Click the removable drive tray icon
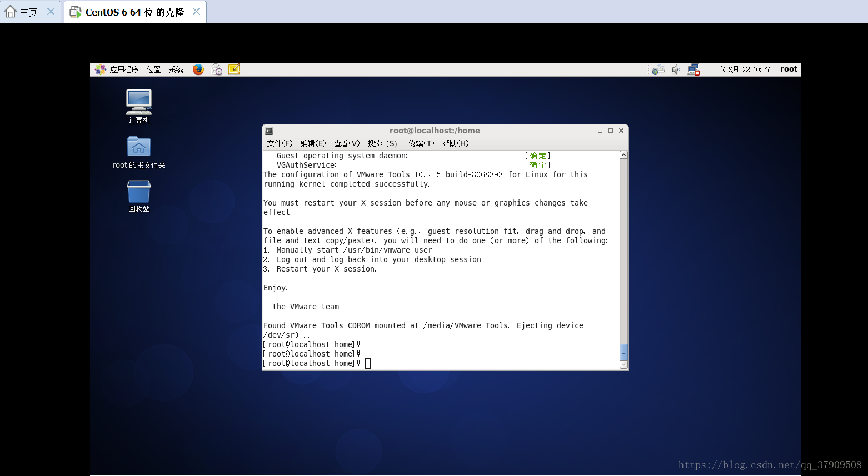Image resolution: width=868 pixels, height=476 pixels. pos(659,69)
